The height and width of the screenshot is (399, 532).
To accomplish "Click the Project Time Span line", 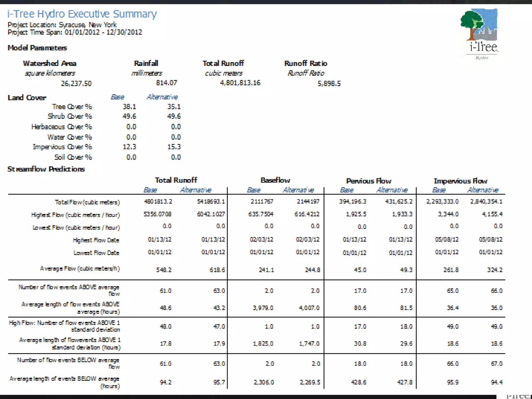I will pos(75,32).
